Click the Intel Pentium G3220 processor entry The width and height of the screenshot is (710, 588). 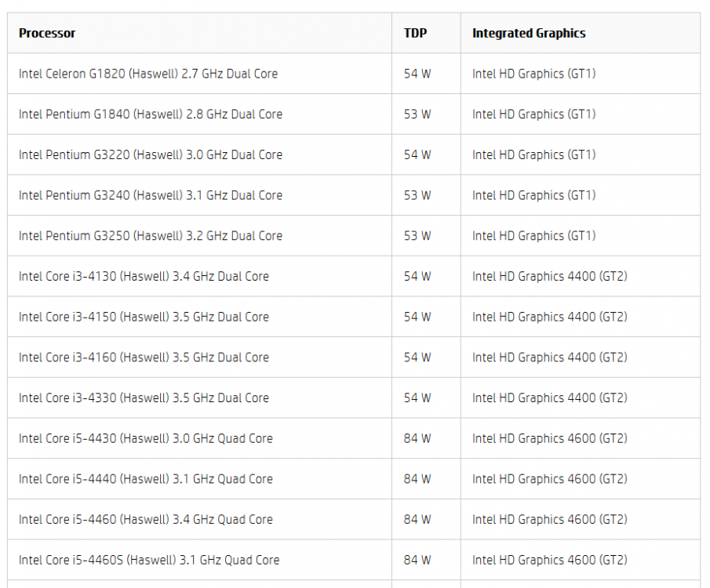(151, 155)
